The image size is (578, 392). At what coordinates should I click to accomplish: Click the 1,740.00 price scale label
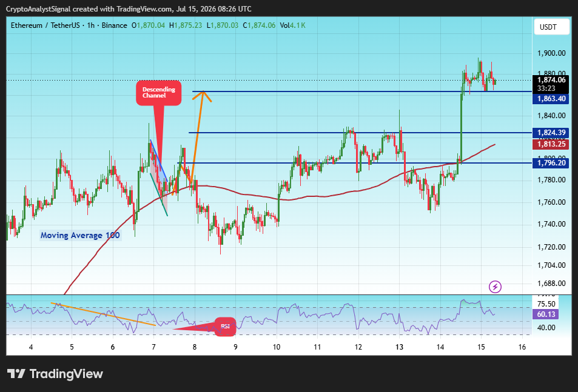click(x=551, y=224)
